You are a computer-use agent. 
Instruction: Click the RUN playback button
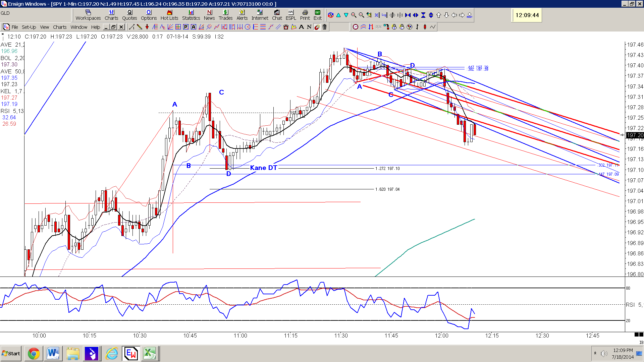(379, 27)
